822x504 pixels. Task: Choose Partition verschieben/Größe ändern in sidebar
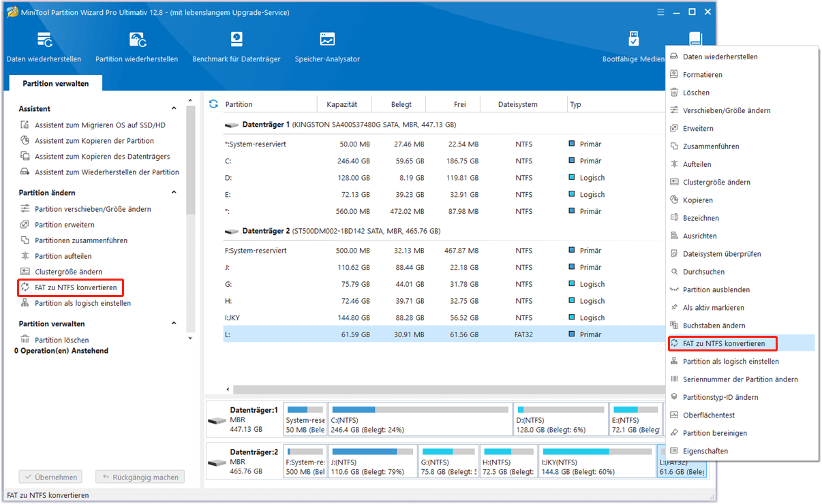pos(86,209)
